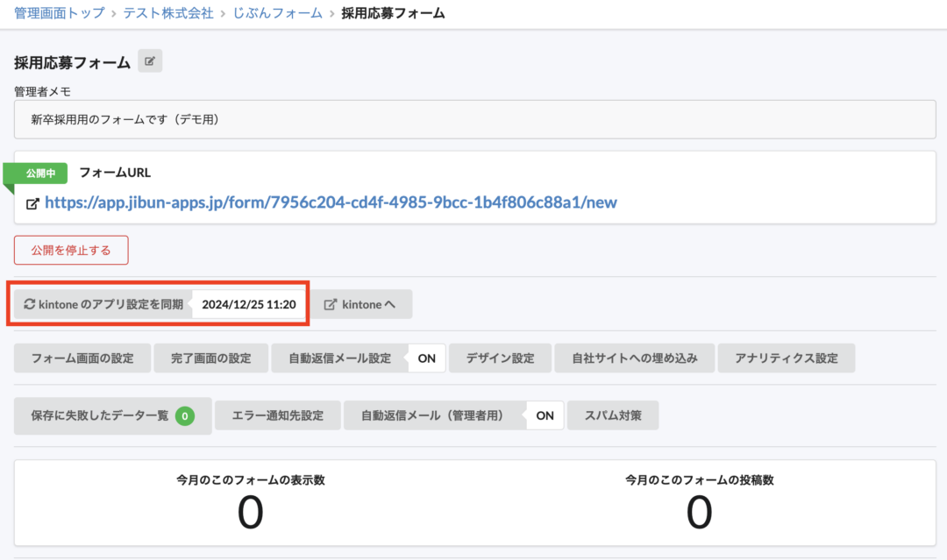Open アナリティクス設定
Screen dimensions: 947x560
tap(787, 358)
